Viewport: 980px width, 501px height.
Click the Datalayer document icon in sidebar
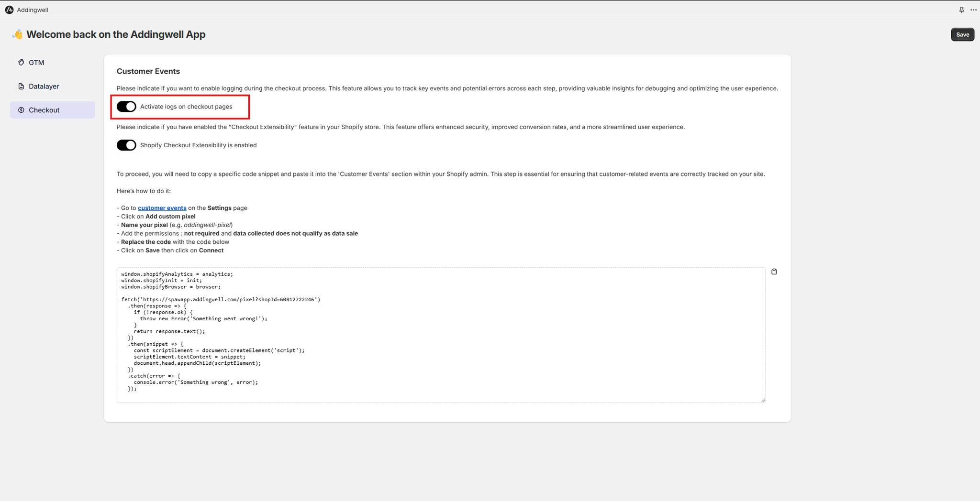21,86
